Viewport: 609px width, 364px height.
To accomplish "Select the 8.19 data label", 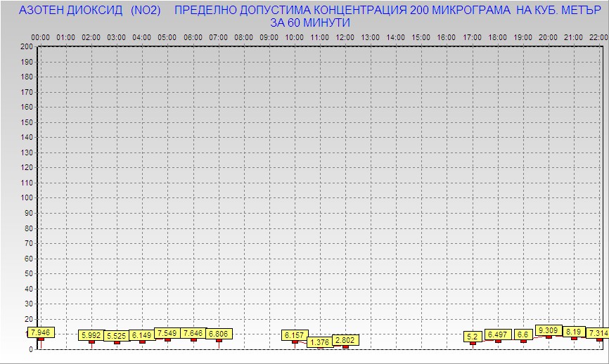I will tap(574, 332).
